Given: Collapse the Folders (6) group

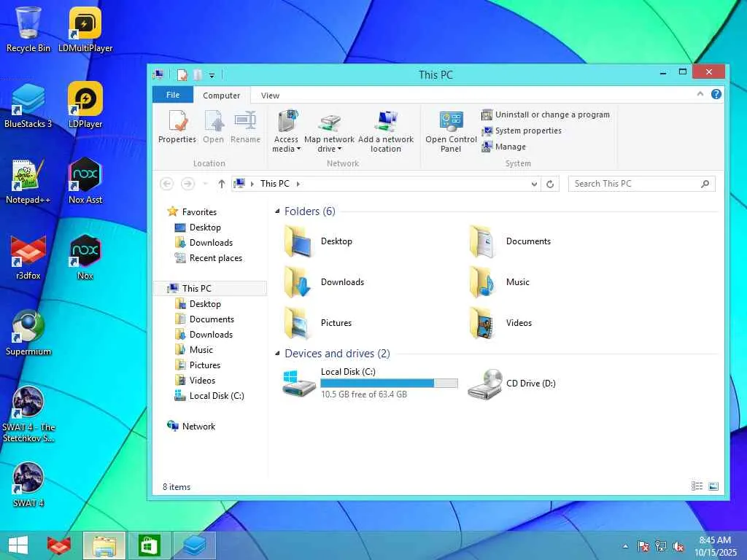Looking at the screenshot, I should pos(277,211).
